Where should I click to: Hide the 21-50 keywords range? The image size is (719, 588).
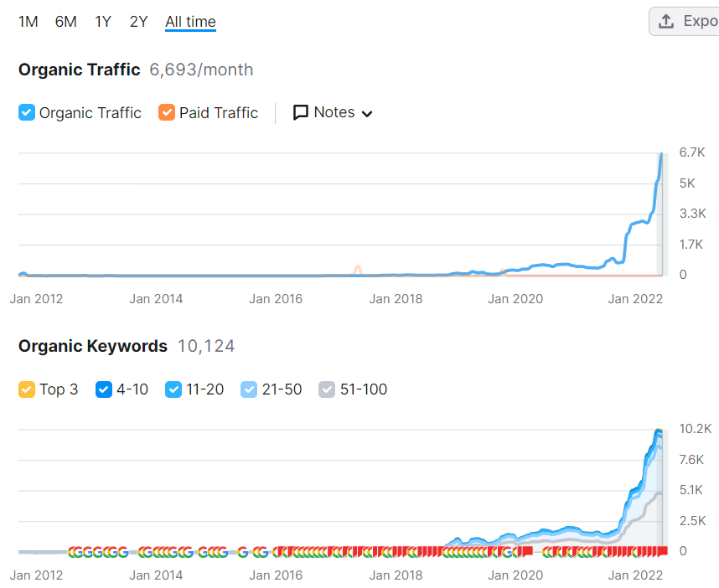[x=249, y=389]
